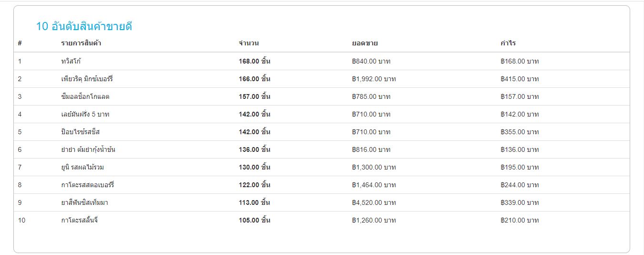The width and height of the screenshot is (644, 255).
Task: Click the "#" column header
Action: point(20,43)
